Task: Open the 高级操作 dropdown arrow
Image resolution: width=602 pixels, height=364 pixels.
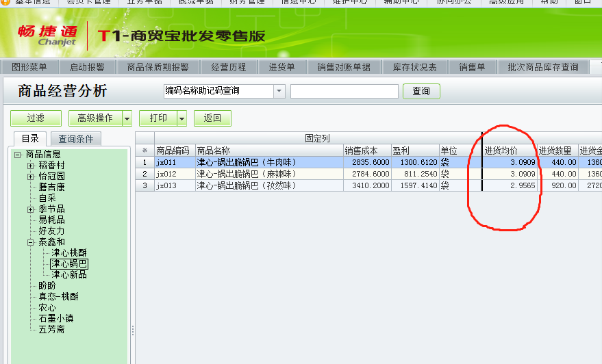Action: click(x=127, y=118)
